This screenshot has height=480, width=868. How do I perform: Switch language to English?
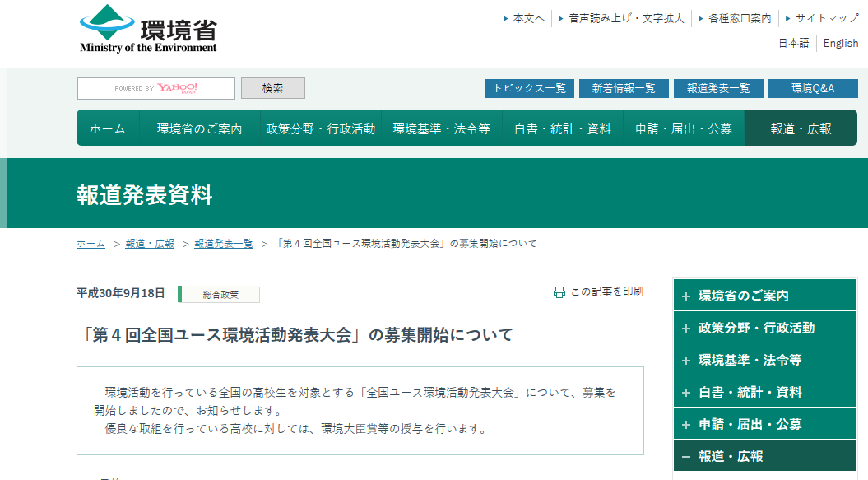[x=840, y=43]
